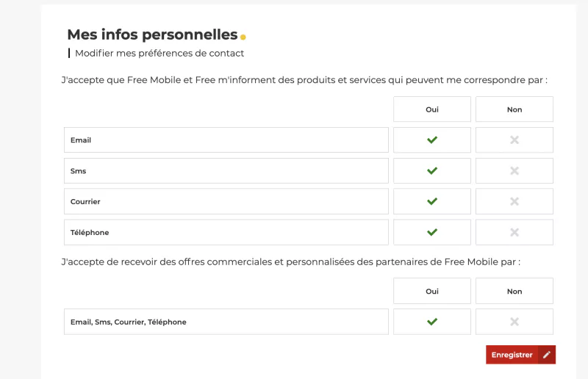Select green checkmark for Email row
This screenshot has width=588, height=379.
point(432,140)
